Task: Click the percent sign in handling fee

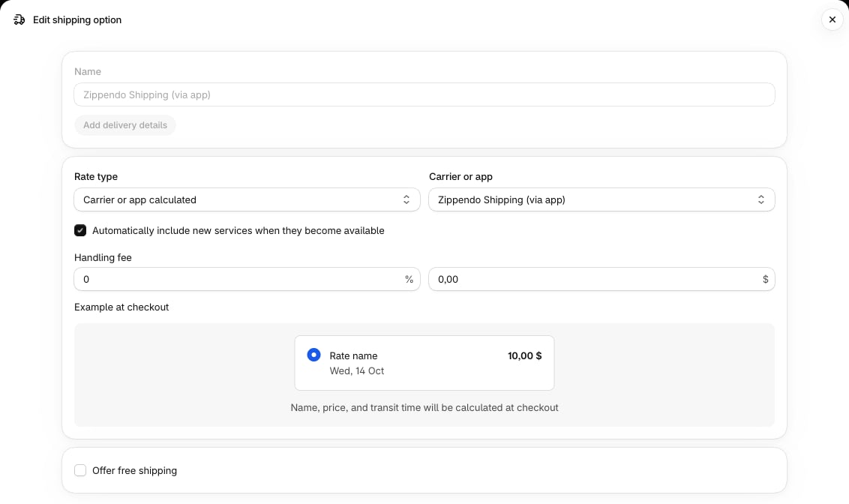Action: click(x=409, y=279)
